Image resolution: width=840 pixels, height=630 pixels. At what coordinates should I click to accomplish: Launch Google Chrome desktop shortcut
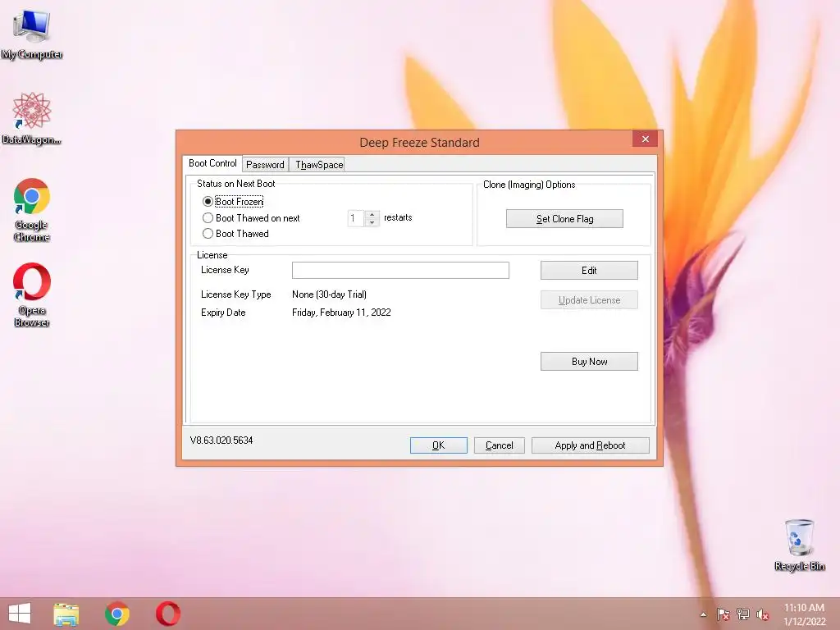point(32,210)
